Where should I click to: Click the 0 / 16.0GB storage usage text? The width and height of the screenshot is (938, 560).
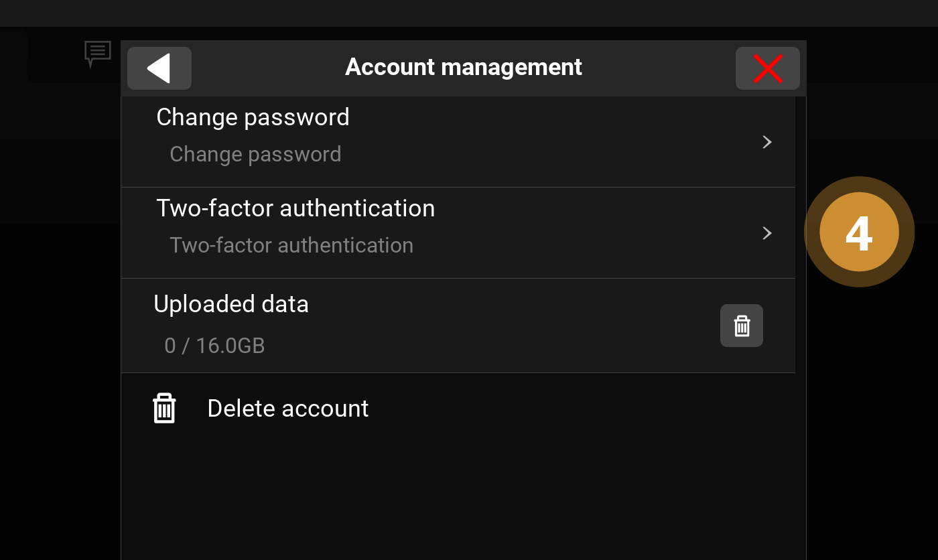coord(214,346)
